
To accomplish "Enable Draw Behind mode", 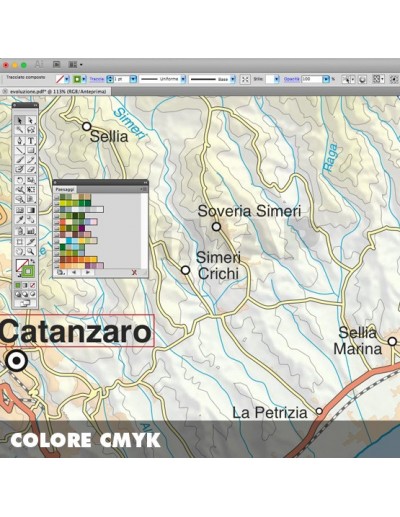I will click(25, 294).
